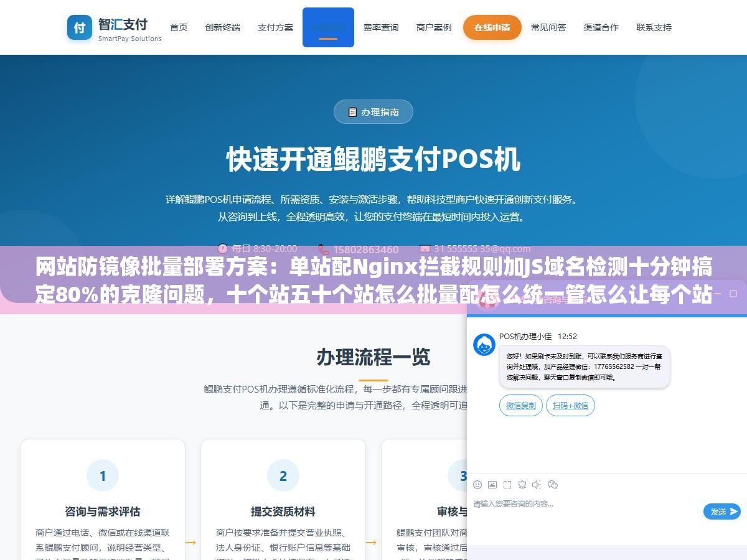Click the SmartPay Solutions tagline text
Image resolution: width=747 pixels, height=560 pixels.
click(x=130, y=39)
